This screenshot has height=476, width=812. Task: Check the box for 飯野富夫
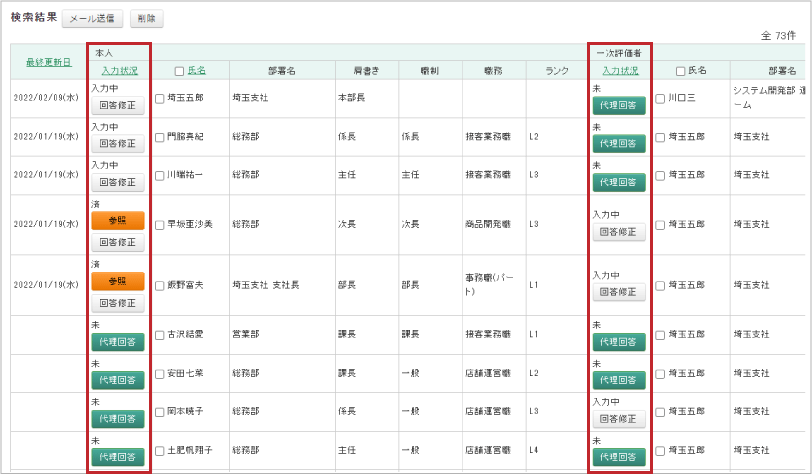160,285
